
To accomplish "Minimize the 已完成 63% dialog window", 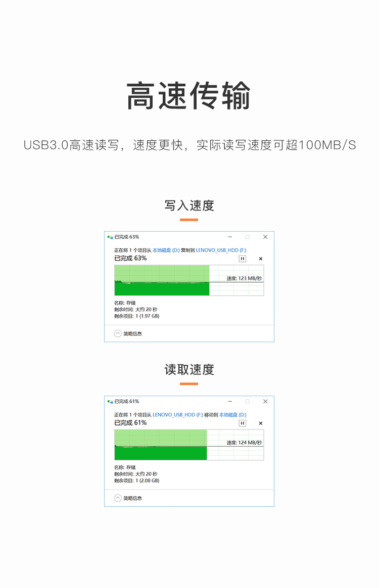I will pos(230,237).
